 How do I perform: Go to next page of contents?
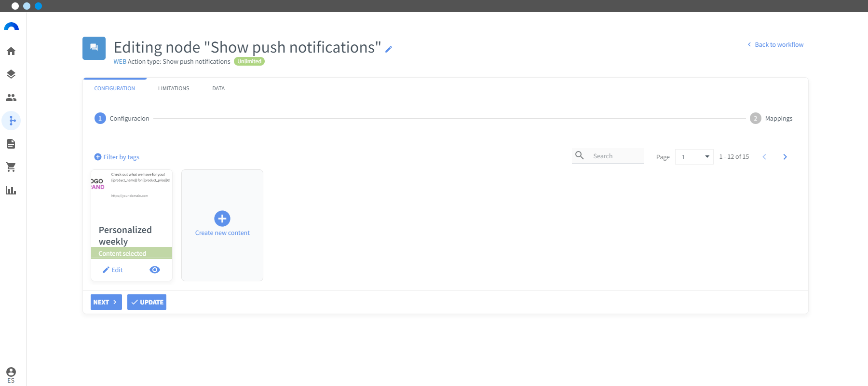point(785,157)
